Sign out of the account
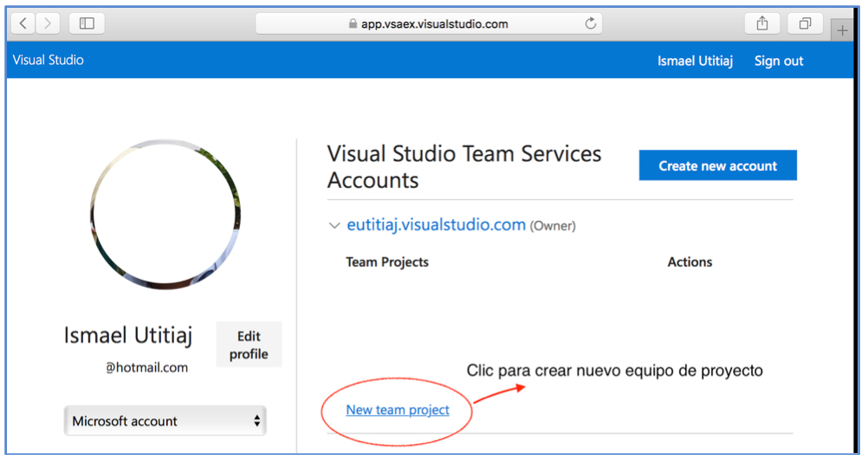 778,61
